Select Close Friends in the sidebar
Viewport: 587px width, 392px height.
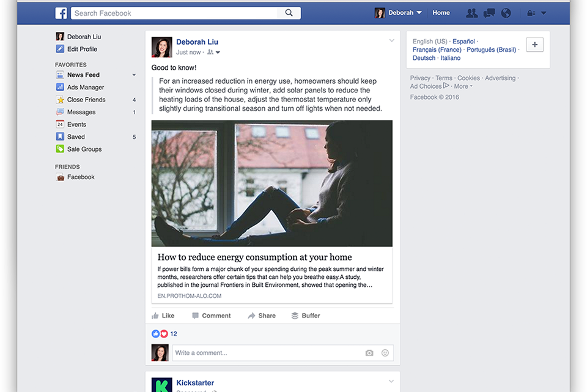tap(86, 100)
